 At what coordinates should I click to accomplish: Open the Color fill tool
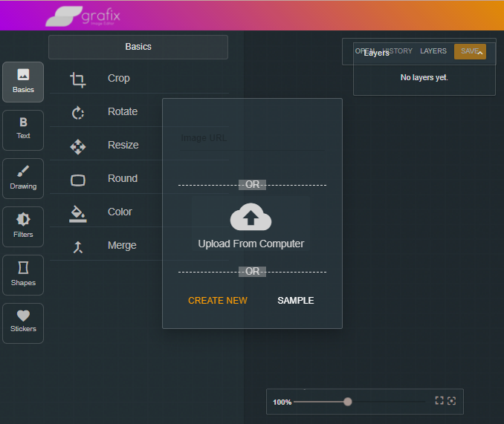(78, 213)
